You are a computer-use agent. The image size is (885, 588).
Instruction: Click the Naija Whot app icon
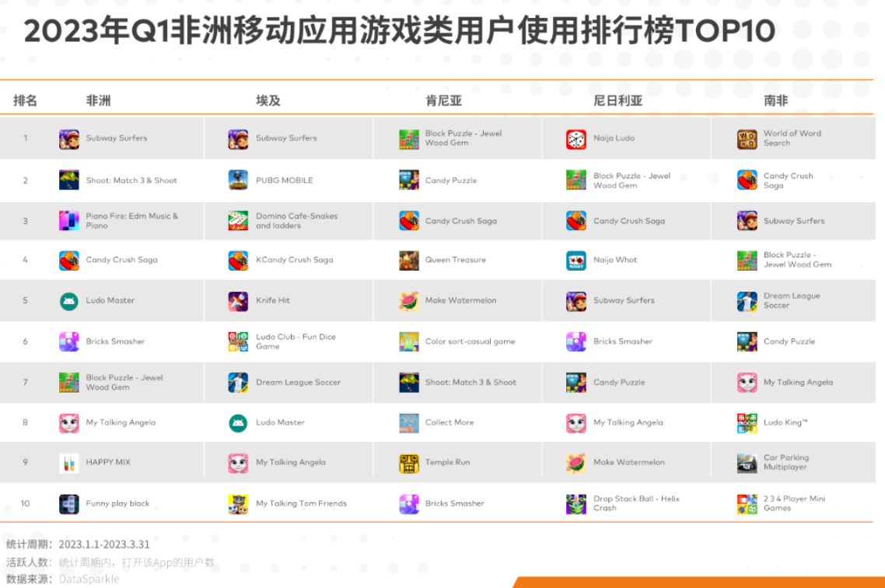click(x=575, y=261)
